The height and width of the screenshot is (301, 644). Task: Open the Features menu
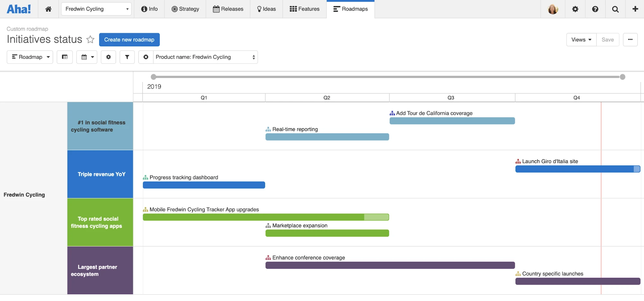coord(304,9)
